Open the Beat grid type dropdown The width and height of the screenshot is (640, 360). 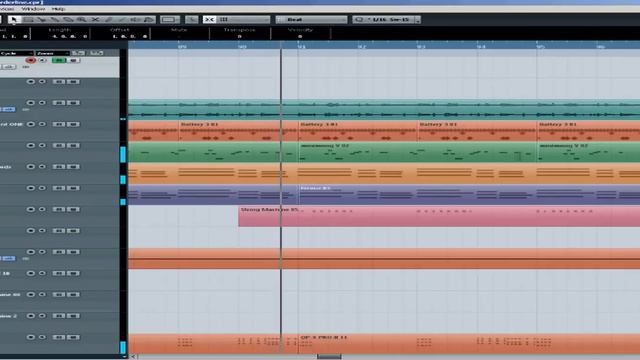coord(311,19)
